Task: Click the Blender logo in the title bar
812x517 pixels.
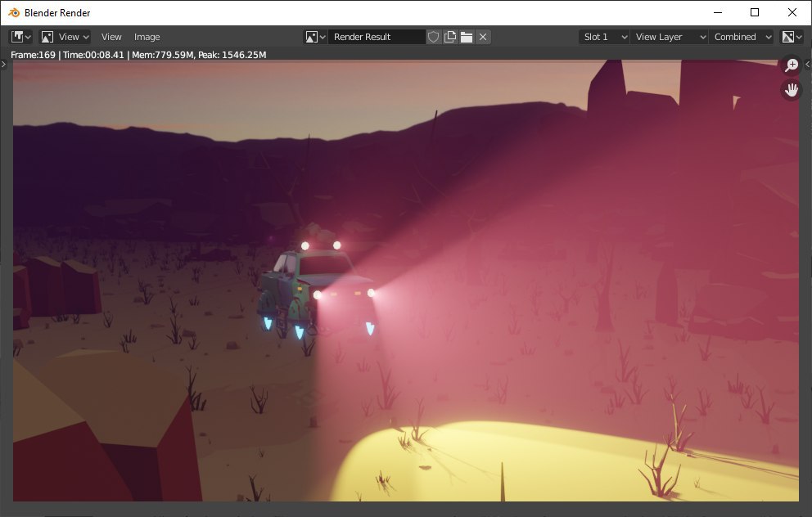Action: click(x=14, y=12)
